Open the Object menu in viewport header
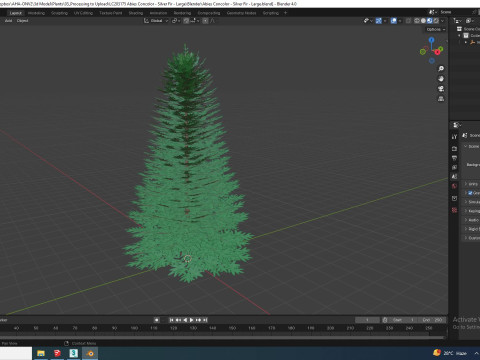Image resolution: width=480 pixels, height=360 pixels. coord(22,21)
